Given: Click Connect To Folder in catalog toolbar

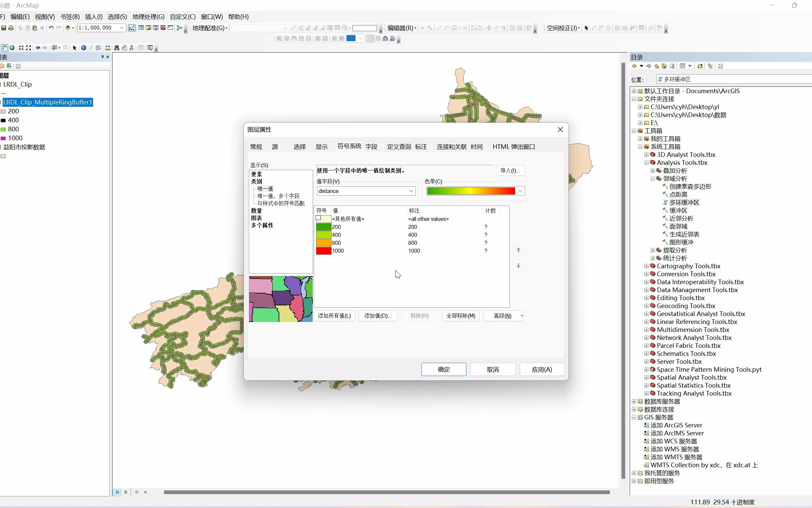Looking at the screenshot, I should click(x=700, y=66).
